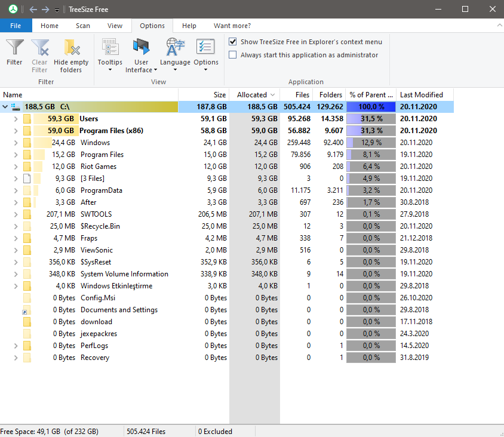Sort by the Allocated column header
Screen dimensions: 504x437
(x=254, y=95)
